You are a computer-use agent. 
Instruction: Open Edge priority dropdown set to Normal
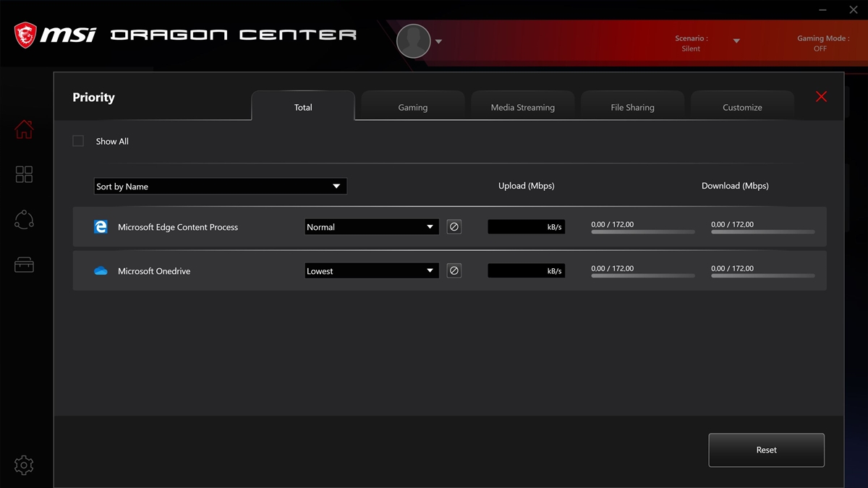click(x=372, y=227)
